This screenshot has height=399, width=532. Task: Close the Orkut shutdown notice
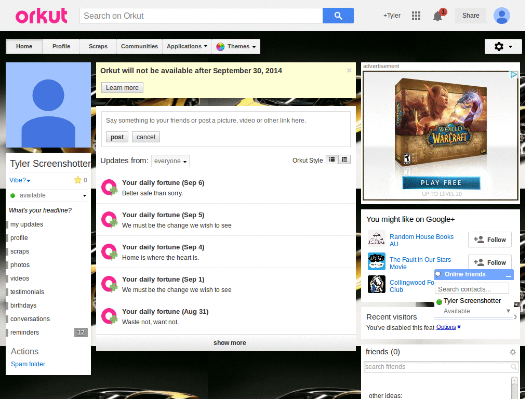click(349, 71)
